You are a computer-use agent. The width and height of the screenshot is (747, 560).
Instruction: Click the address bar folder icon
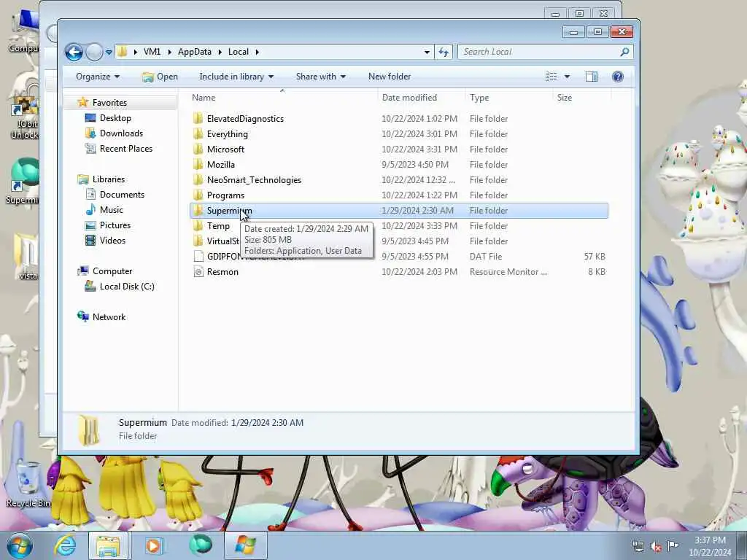pyautogui.click(x=123, y=52)
